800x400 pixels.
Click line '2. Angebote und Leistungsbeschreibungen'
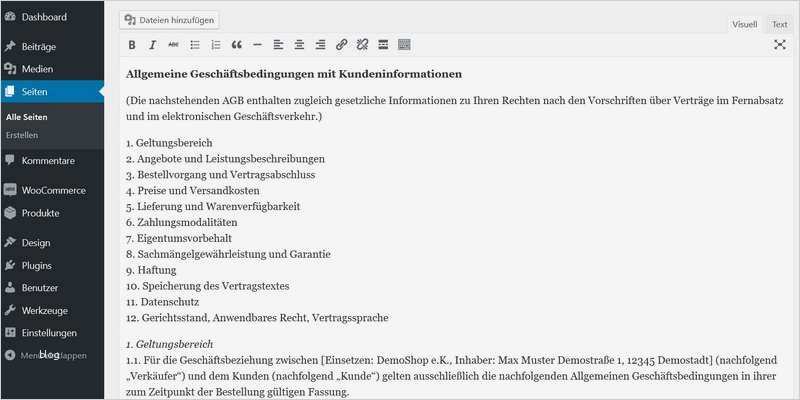226,159
